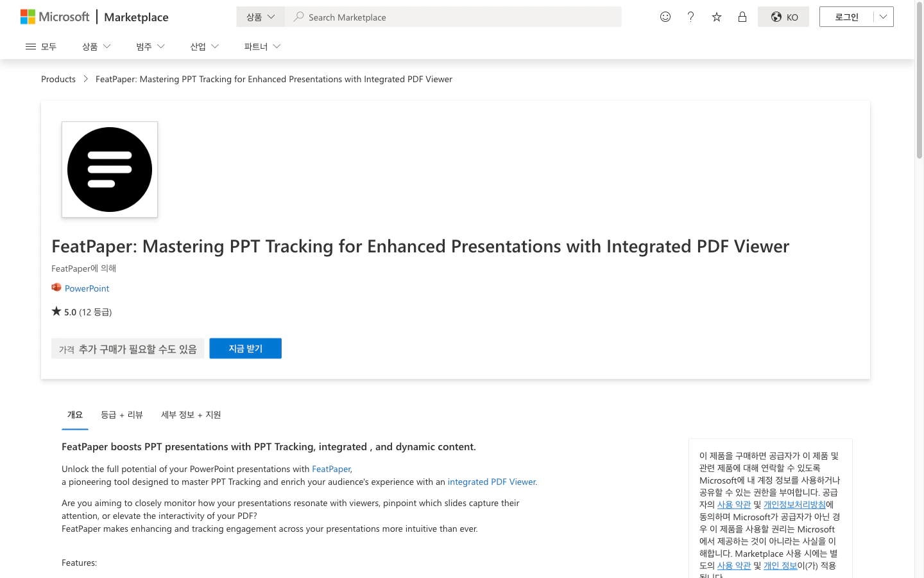924x578 pixels.
Task: Expand the 파트너 dropdown
Action: [x=261, y=46]
